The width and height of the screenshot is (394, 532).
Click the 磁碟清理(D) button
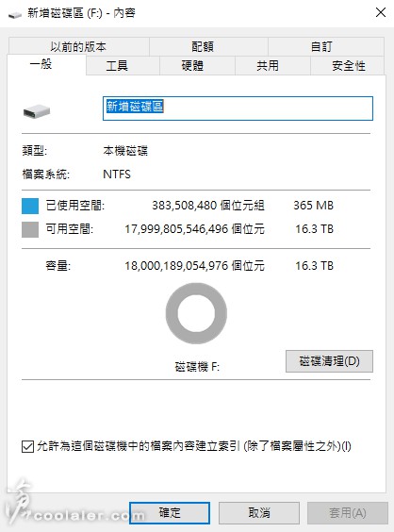329,361
